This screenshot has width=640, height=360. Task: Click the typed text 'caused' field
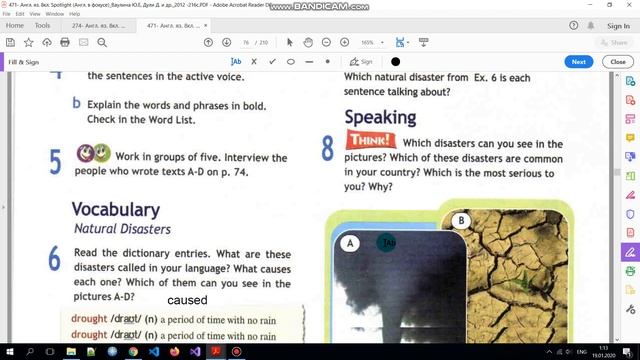coord(187,300)
